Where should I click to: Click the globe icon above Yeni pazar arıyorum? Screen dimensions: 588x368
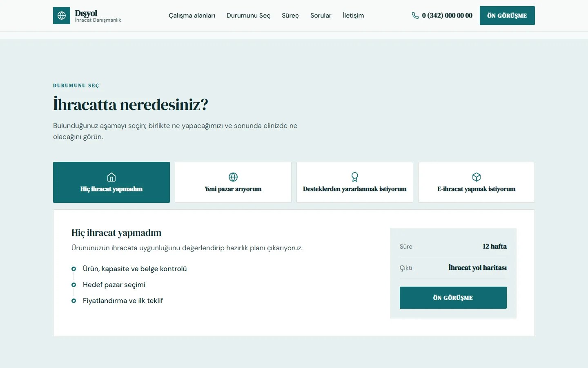pyautogui.click(x=233, y=177)
